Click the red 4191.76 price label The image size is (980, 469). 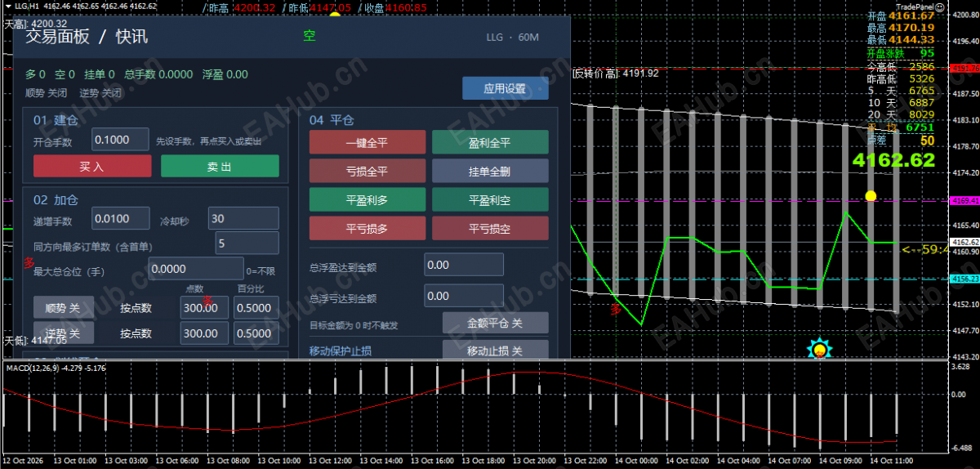click(964, 68)
